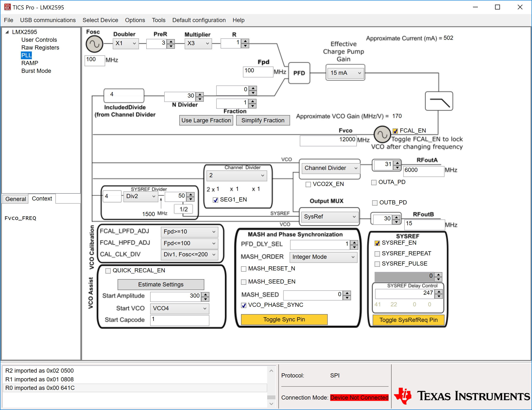The width and height of the screenshot is (532, 410).
Task: Collapse the LMX2595 tree node
Action: pos(7,32)
